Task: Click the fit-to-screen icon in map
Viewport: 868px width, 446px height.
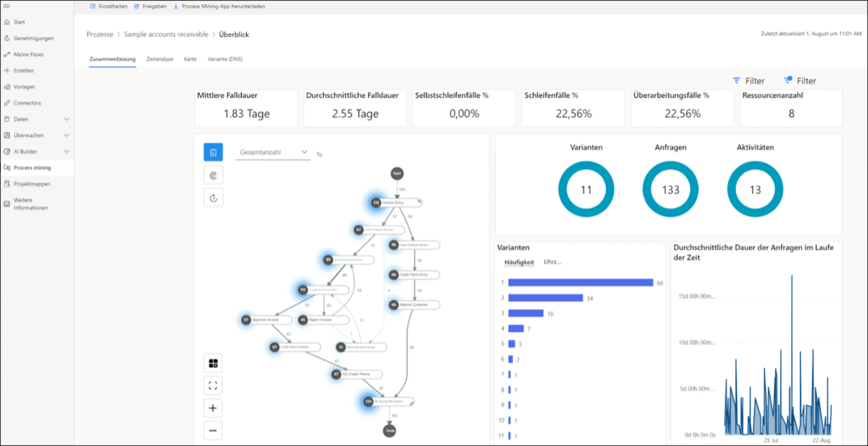Action: tap(213, 385)
